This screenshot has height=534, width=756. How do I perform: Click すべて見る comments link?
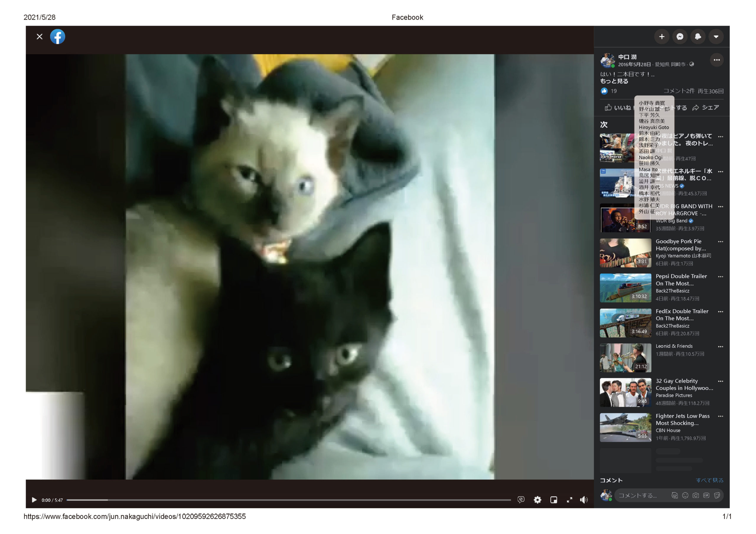[x=709, y=480]
